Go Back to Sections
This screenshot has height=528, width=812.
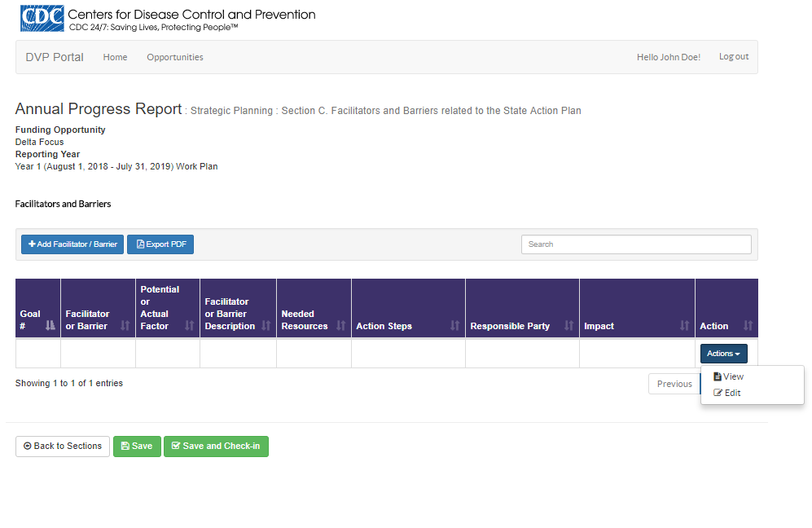[63, 447]
